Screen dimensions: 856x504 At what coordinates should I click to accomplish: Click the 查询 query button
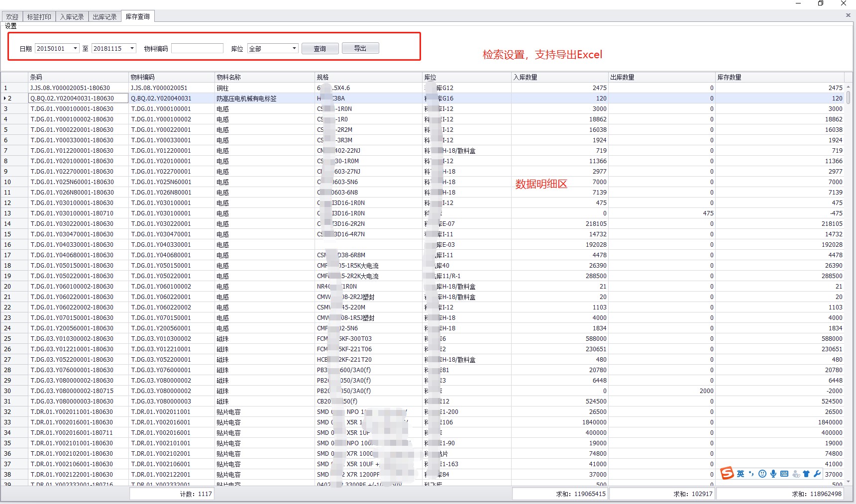pyautogui.click(x=320, y=48)
